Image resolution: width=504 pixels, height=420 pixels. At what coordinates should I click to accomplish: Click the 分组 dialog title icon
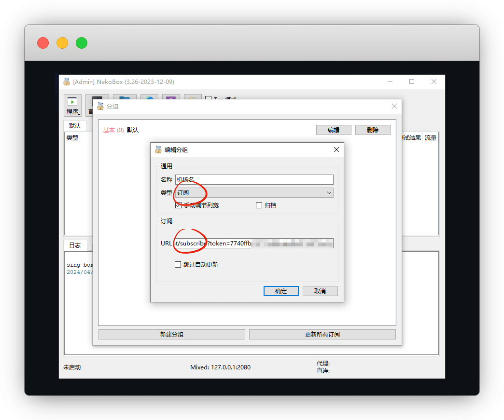[100, 106]
